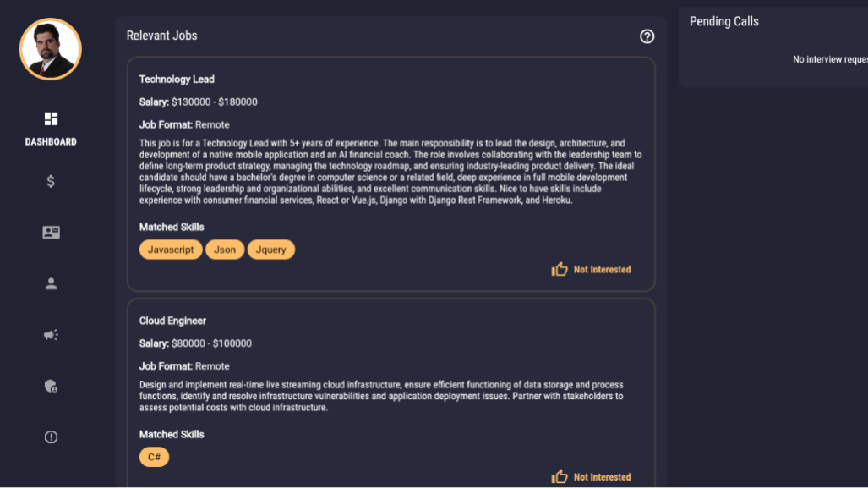Screen dimensions: 868x489
Task: Click the Relevant Jobs help icon
Action: tap(647, 36)
